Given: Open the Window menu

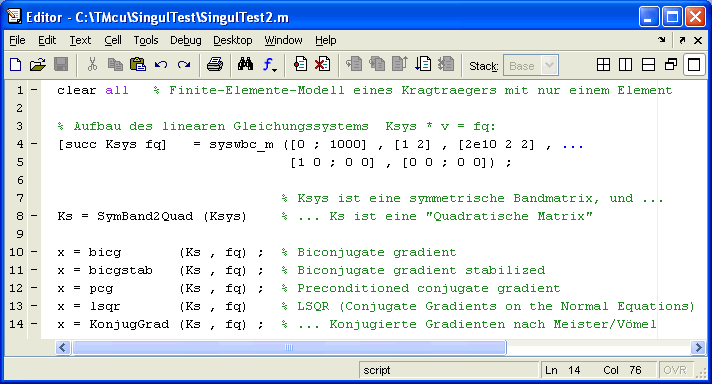Looking at the screenshot, I should point(283,40).
